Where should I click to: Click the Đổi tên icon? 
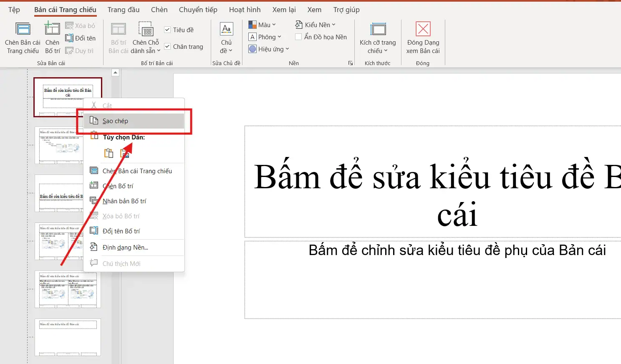[x=81, y=38]
